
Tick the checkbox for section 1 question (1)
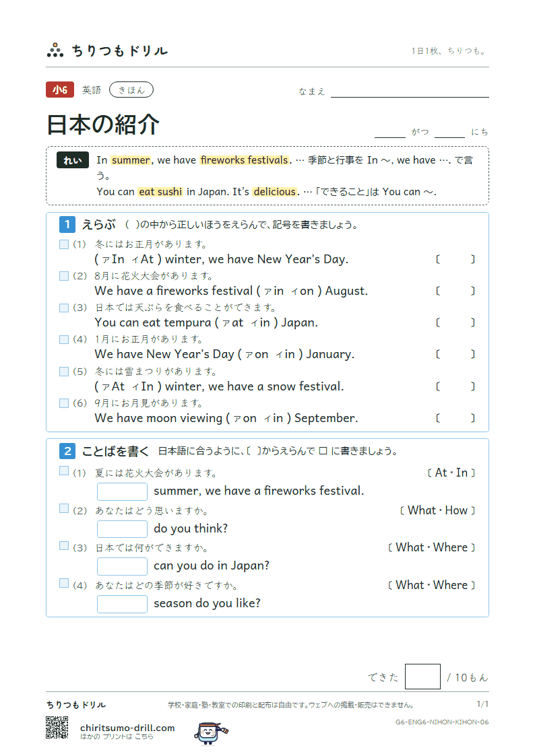pyautogui.click(x=64, y=244)
